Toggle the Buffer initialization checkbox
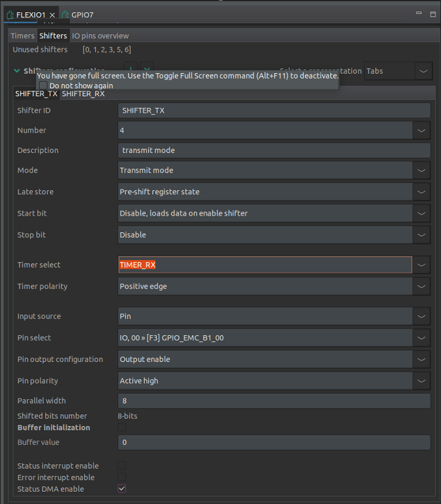The image size is (441, 504). (122, 427)
